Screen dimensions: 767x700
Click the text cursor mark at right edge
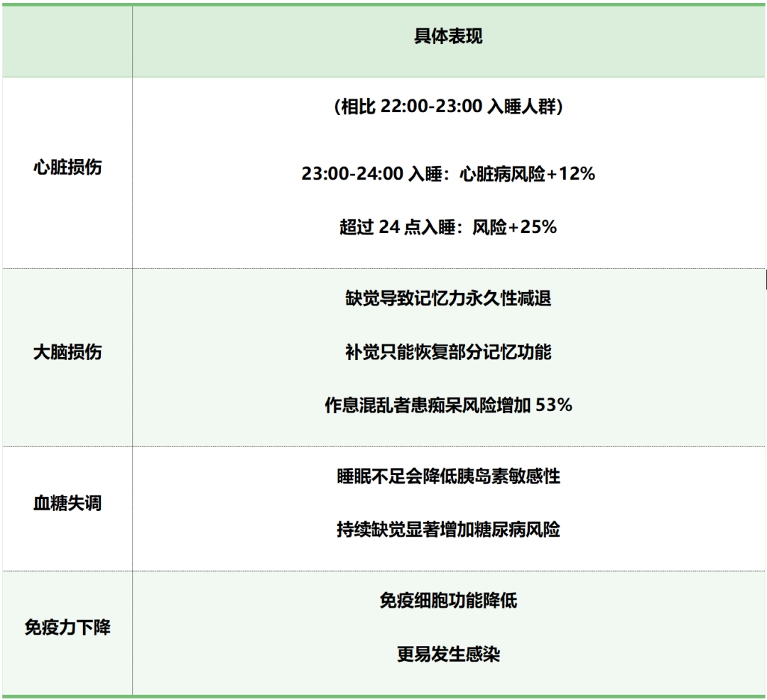click(x=766, y=280)
